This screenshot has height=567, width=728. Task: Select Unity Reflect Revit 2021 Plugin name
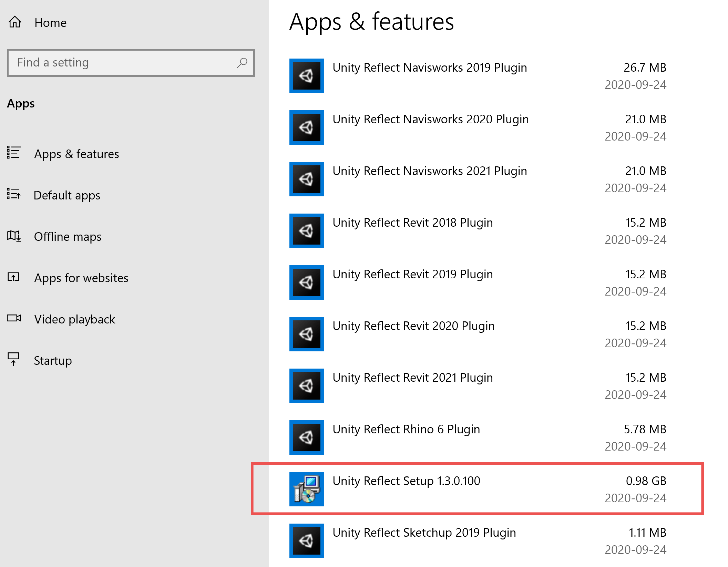(x=413, y=378)
